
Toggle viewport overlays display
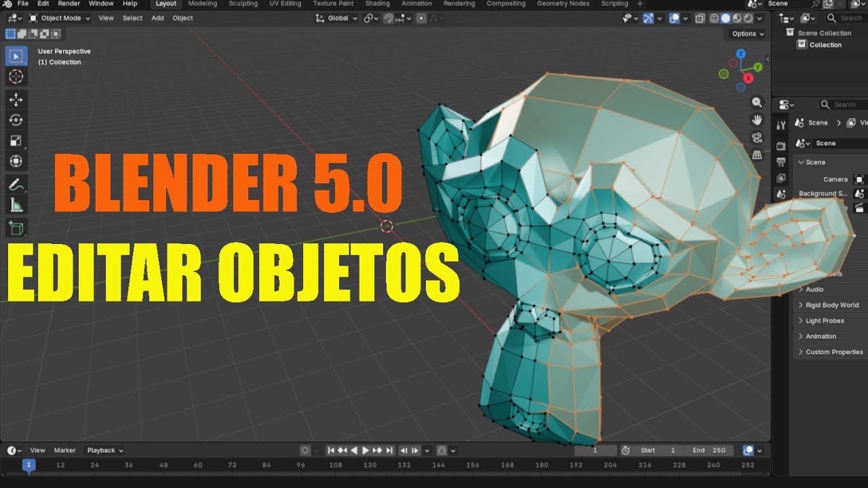[674, 18]
